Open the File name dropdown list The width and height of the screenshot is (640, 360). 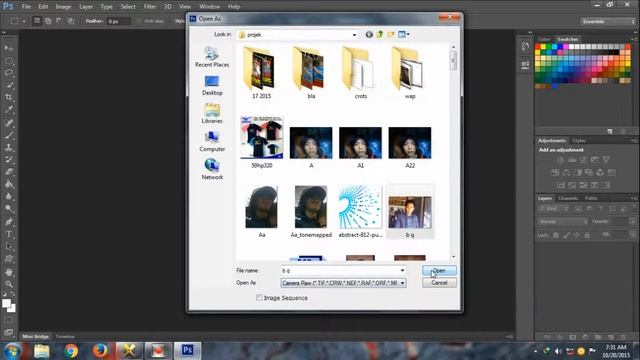pos(402,270)
